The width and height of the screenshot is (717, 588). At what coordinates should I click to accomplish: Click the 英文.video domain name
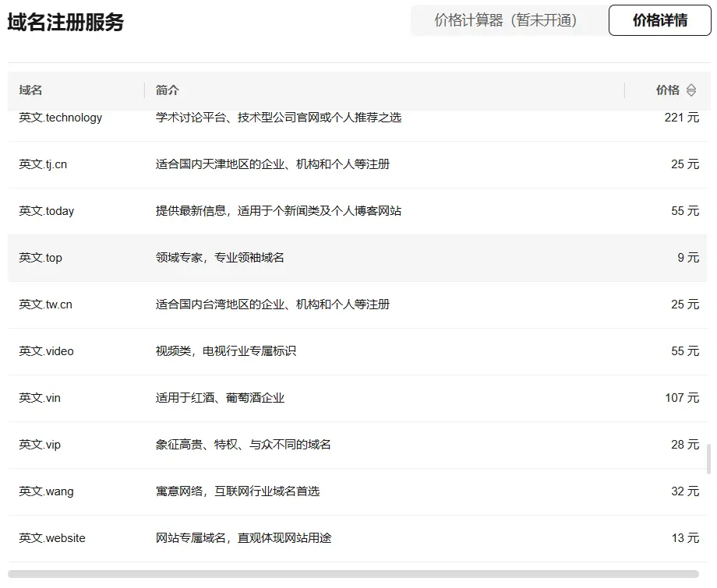tap(47, 351)
